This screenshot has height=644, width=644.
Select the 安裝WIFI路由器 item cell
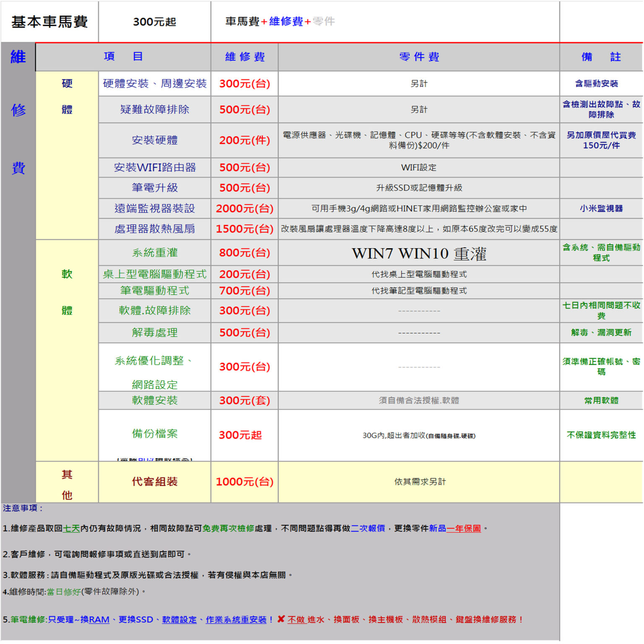155,168
